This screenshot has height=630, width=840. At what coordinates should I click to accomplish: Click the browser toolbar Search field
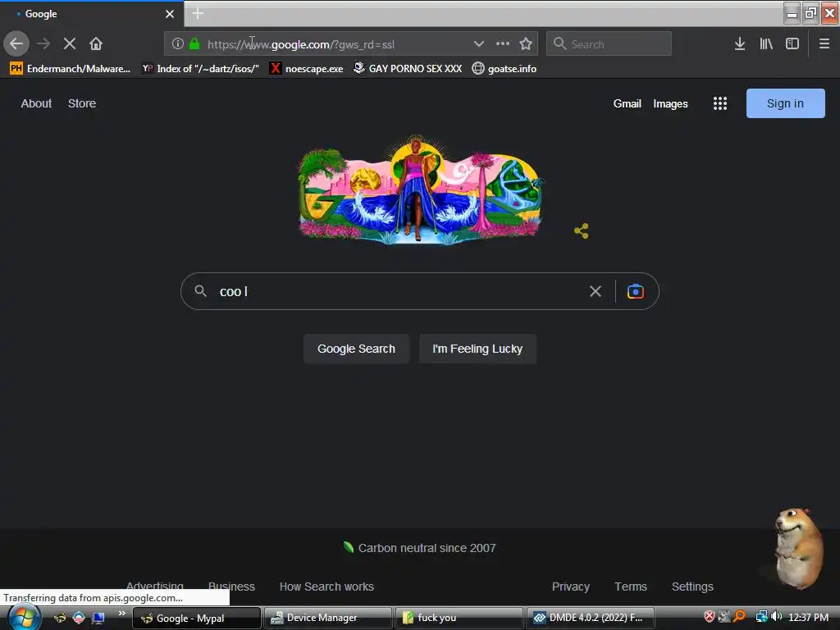pyautogui.click(x=609, y=43)
